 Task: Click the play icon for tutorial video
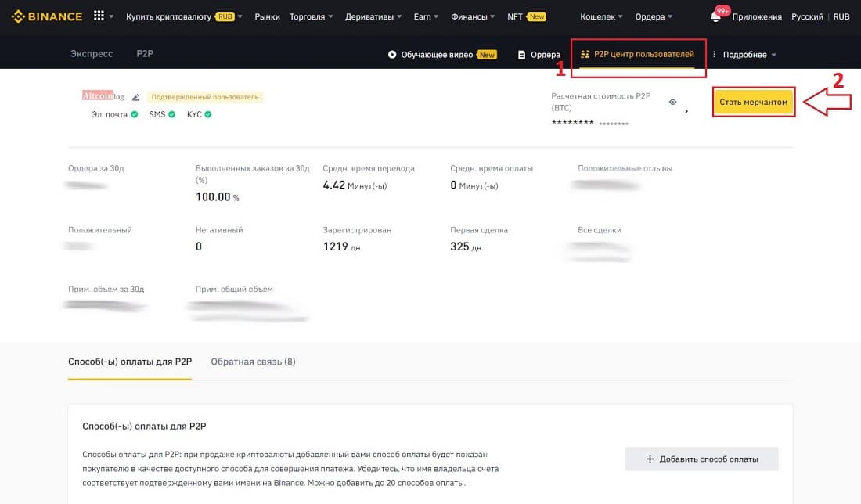(x=392, y=54)
